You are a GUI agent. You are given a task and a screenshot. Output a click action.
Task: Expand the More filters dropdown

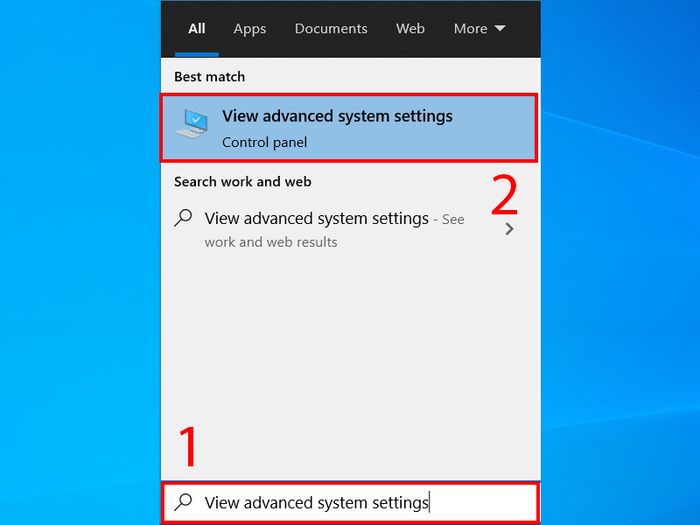pos(479,29)
